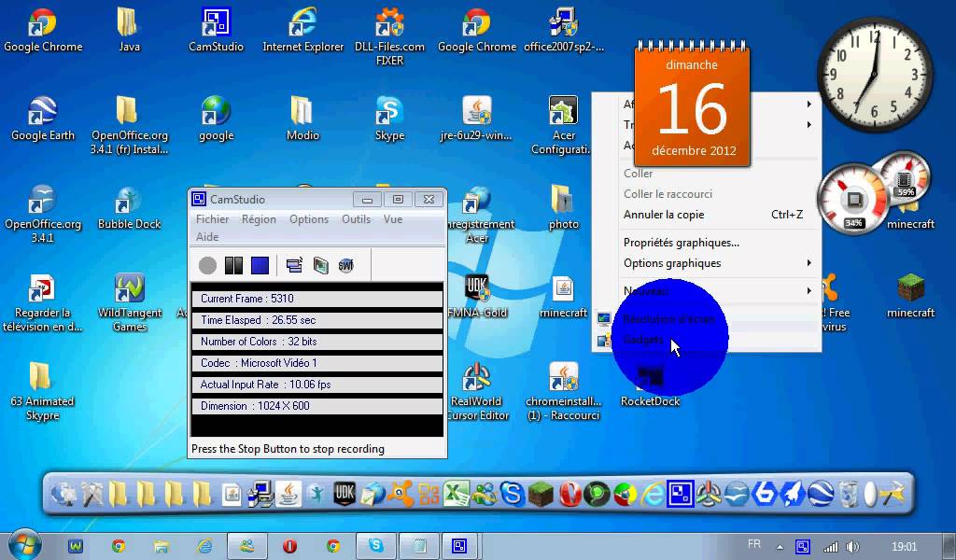Screen dimensions: 956x560
Task: Select the Record to AVI toolbar icon
Action: tap(321, 266)
